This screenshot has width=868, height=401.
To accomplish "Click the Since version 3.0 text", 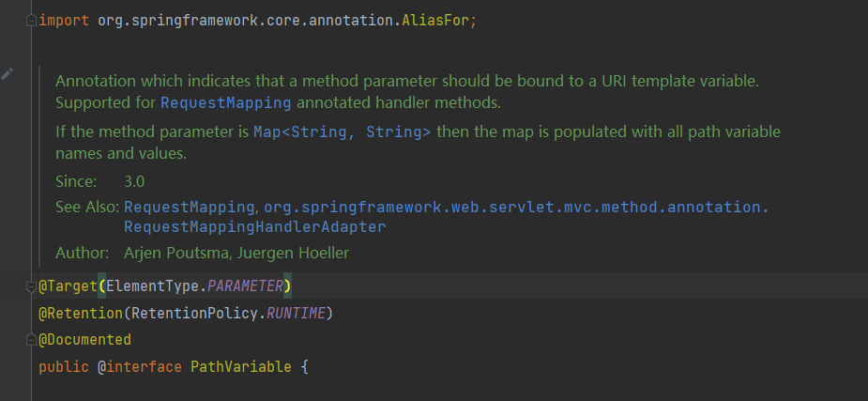I will pyautogui.click(x=134, y=181).
